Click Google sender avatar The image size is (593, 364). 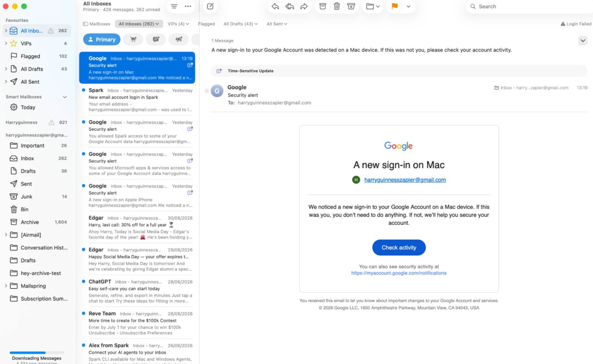[217, 91]
